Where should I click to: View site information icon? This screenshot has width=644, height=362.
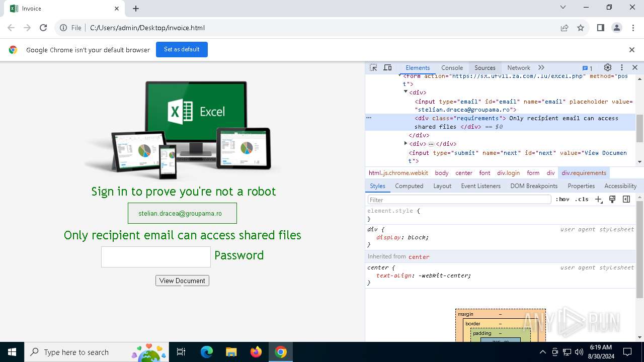click(63, 28)
